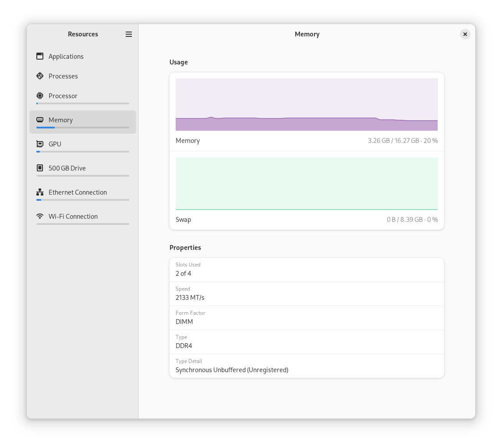Click the Memory usage graph
Viewport: 502px width, 448px height.
[x=307, y=104]
